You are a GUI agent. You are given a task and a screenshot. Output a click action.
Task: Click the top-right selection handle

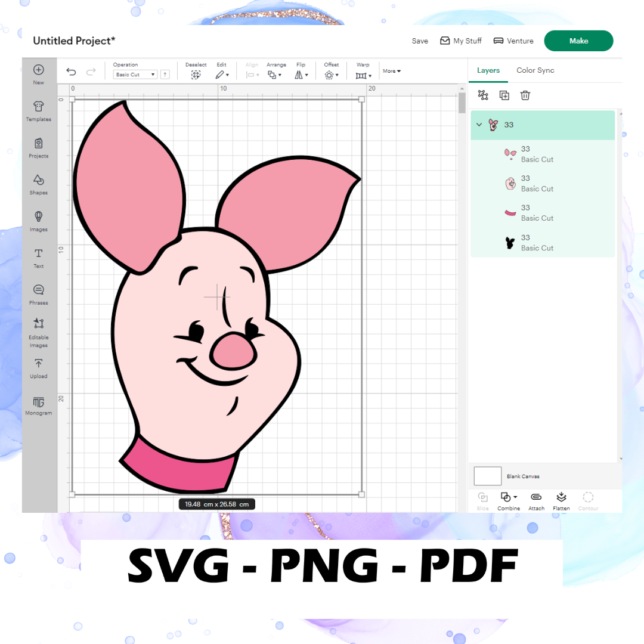point(361,100)
